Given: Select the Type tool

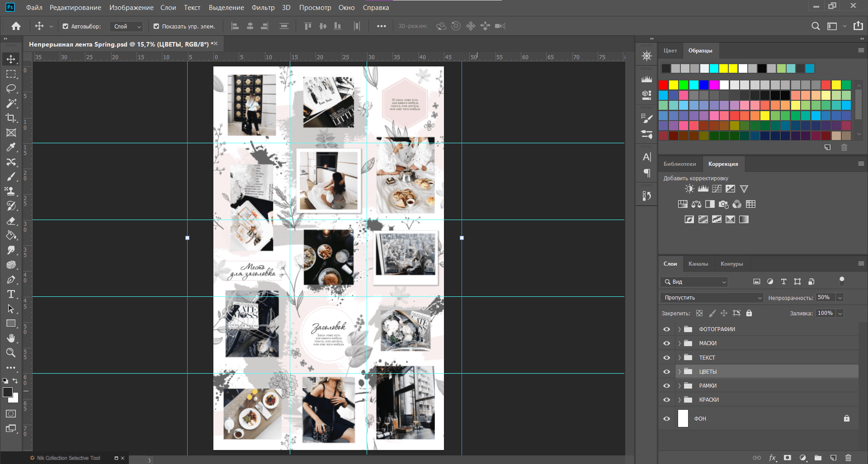Looking at the screenshot, I should point(11,294).
